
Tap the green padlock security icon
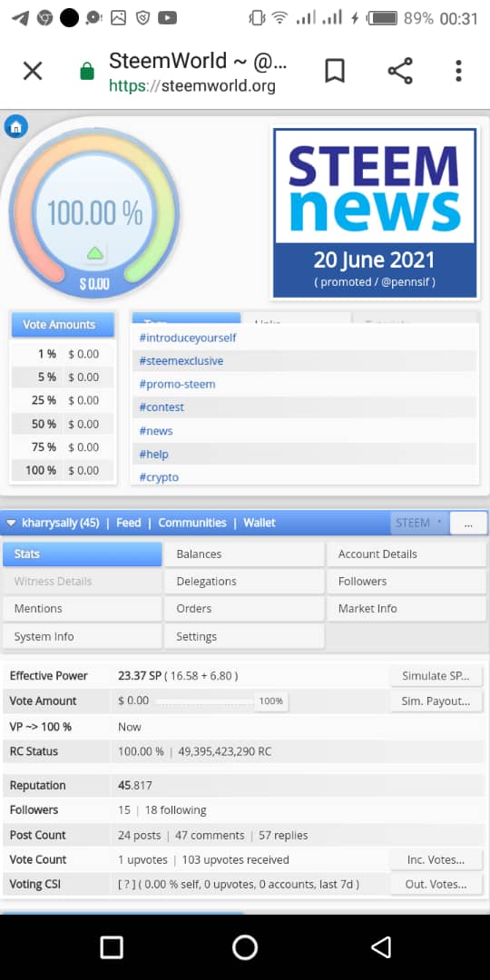click(x=87, y=72)
